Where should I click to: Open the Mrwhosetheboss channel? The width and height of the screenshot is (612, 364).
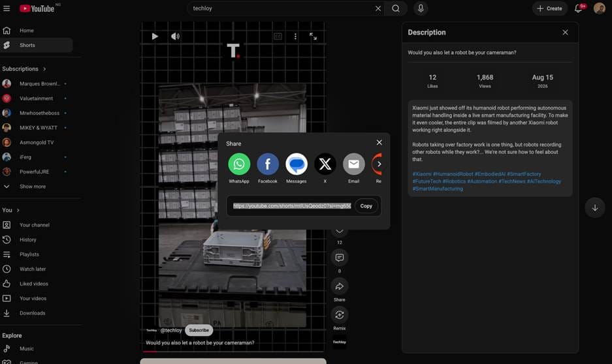coord(37,113)
